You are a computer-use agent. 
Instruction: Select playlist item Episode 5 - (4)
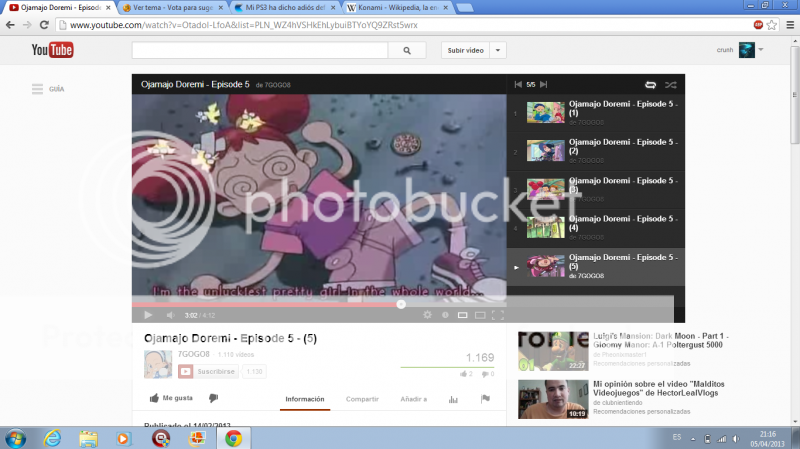pos(595,228)
